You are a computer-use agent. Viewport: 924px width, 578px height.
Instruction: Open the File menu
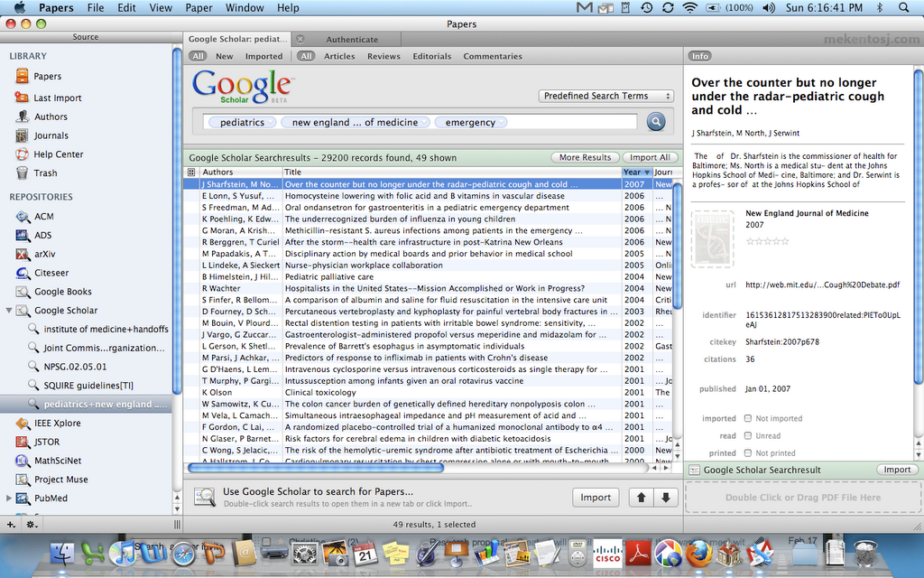pyautogui.click(x=96, y=7)
